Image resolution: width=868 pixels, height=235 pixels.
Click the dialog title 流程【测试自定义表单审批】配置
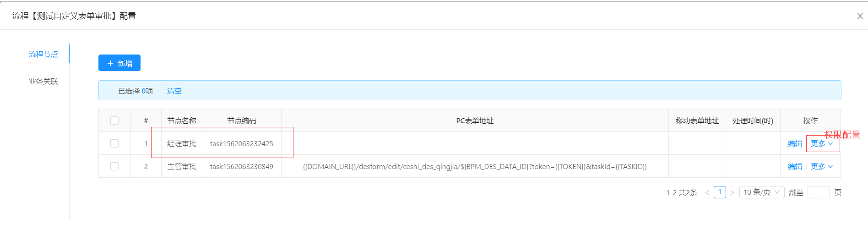tap(74, 16)
